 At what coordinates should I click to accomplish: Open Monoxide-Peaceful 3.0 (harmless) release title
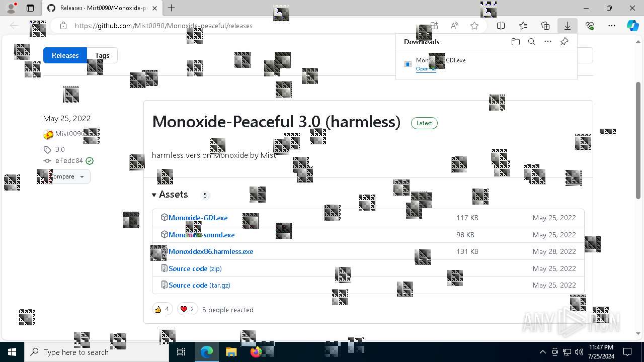tap(276, 122)
